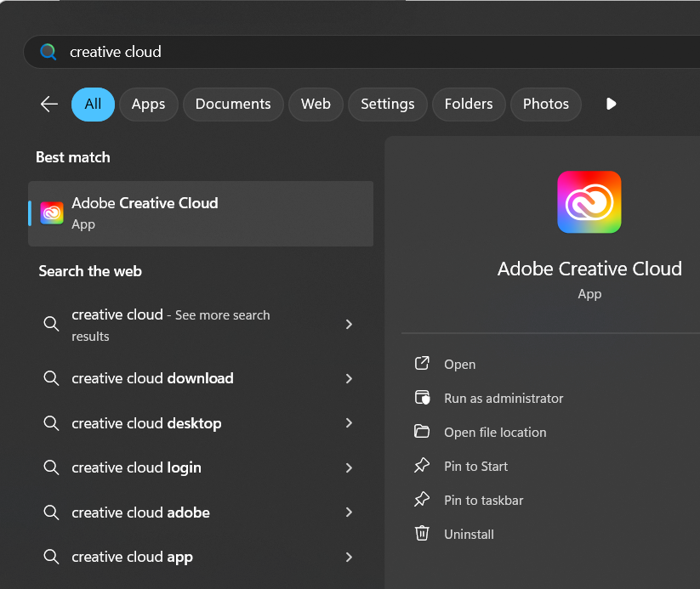Click the small Adobe Creative Cloud icon in Best match
The height and width of the screenshot is (589, 700).
point(52,212)
